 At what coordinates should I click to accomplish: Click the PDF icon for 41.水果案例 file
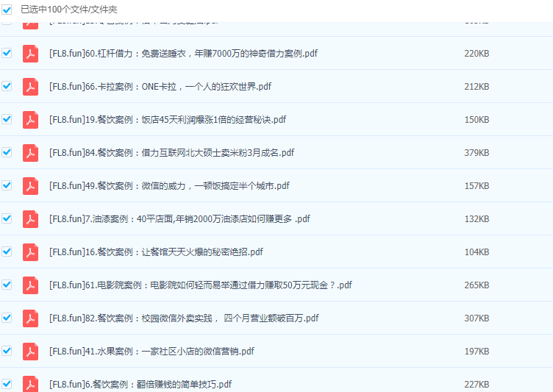(30, 352)
